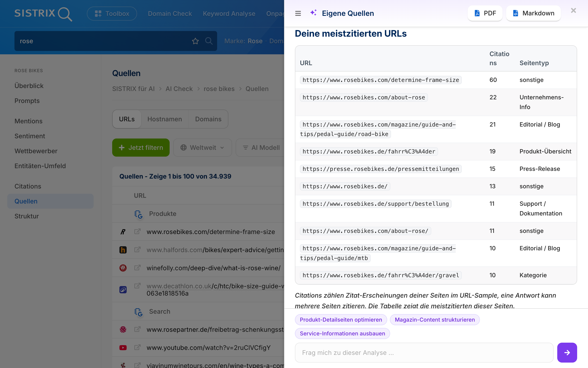Click 'AI Check' breadcrumb link
This screenshot has width=588, height=368.
[179, 88]
